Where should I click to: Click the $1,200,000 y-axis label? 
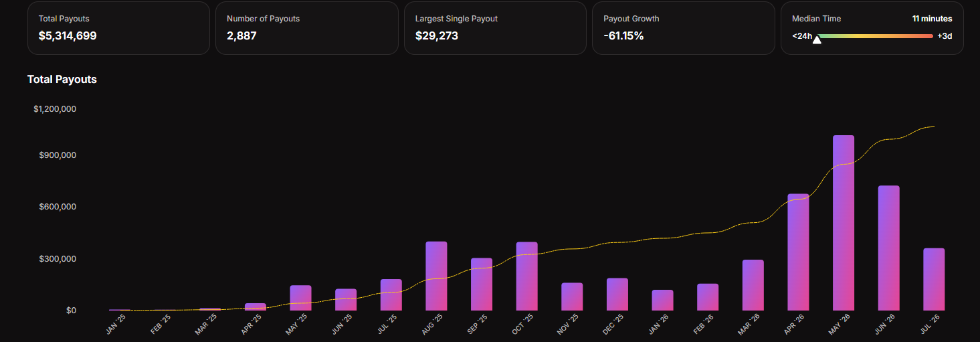(x=55, y=108)
